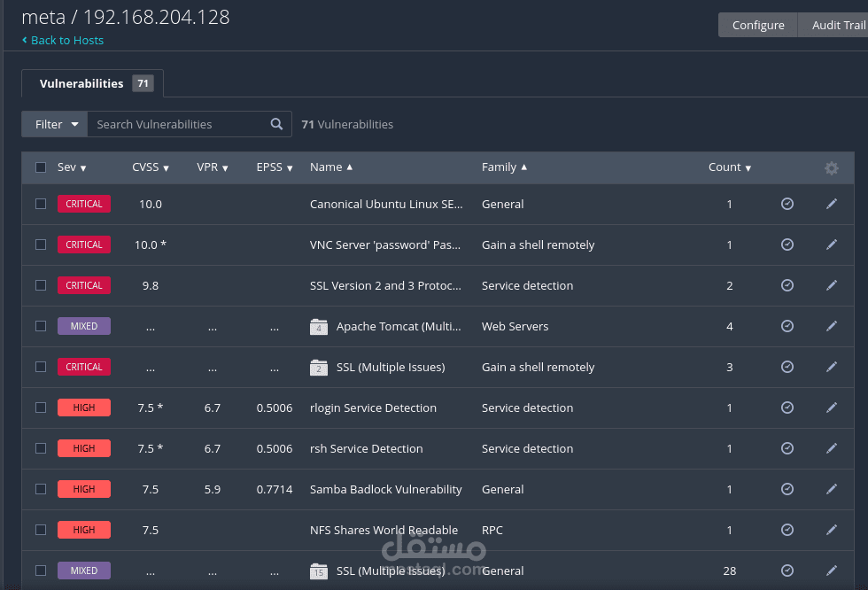Open table column settings gear
868x590 pixels.
pyautogui.click(x=832, y=167)
